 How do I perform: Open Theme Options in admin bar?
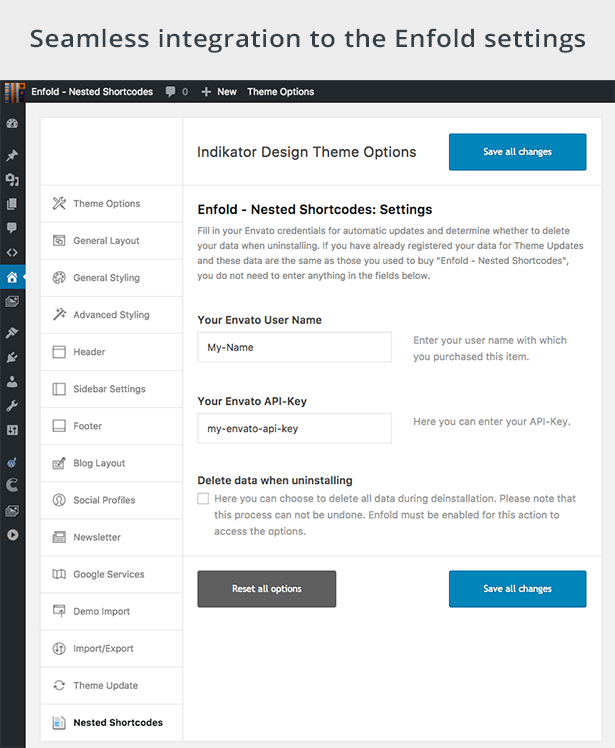(281, 92)
